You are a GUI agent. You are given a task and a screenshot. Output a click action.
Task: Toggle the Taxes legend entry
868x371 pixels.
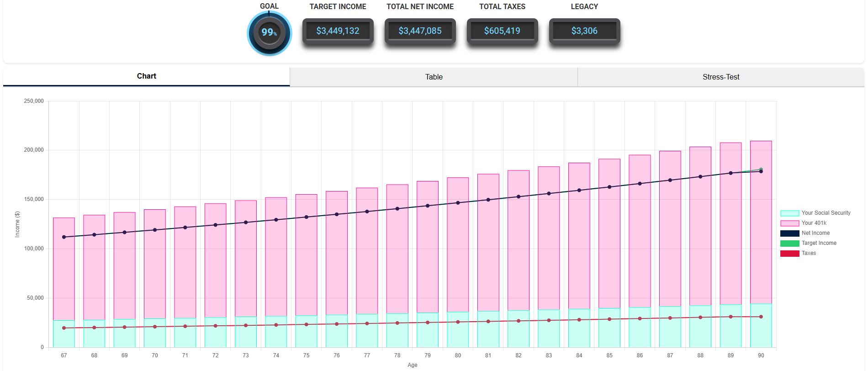tap(789, 253)
